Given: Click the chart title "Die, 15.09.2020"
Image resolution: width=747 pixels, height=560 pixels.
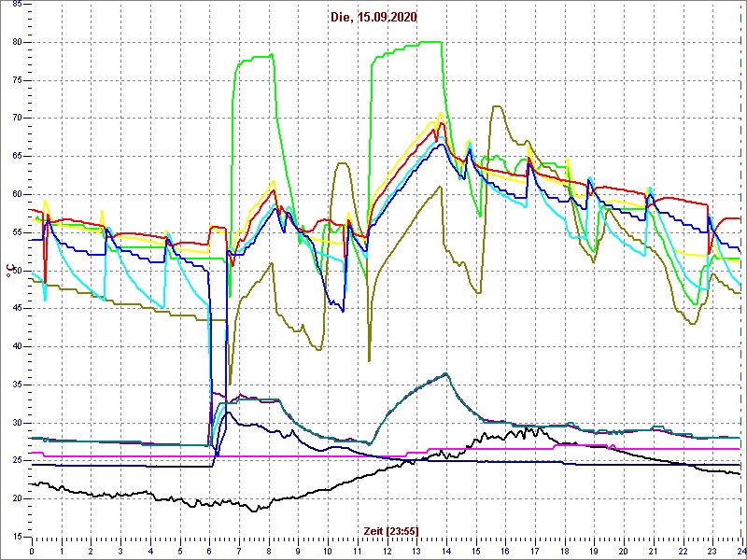Looking at the screenshot, I should coord(373,17).
